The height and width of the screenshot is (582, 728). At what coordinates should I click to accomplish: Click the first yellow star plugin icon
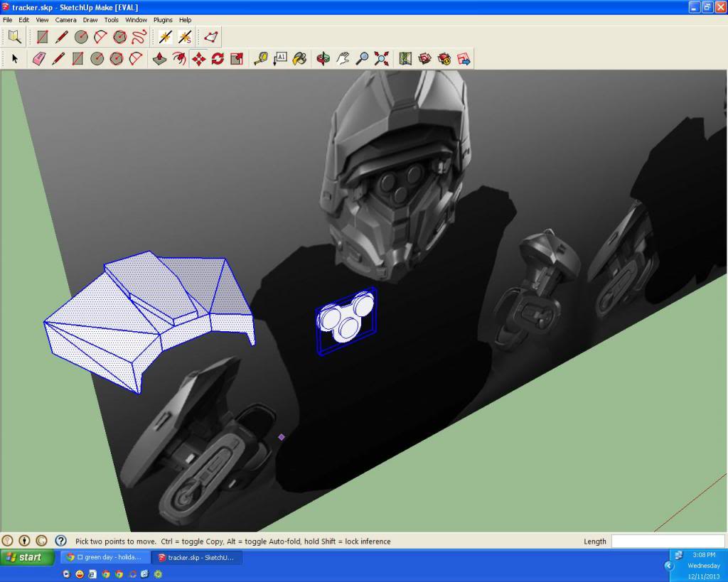tap(166, 37)
